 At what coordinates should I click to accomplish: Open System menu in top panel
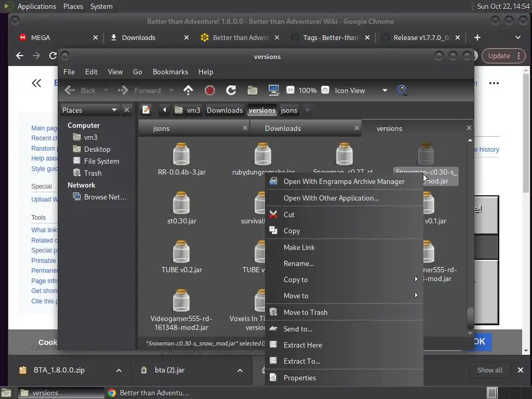click(101, 6)
